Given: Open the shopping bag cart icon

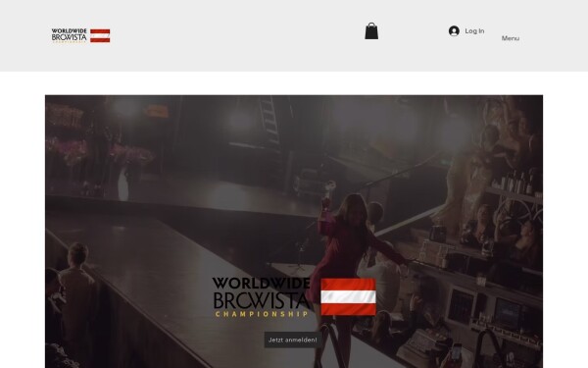Looking at the screenshot, I should pos(371,30).
